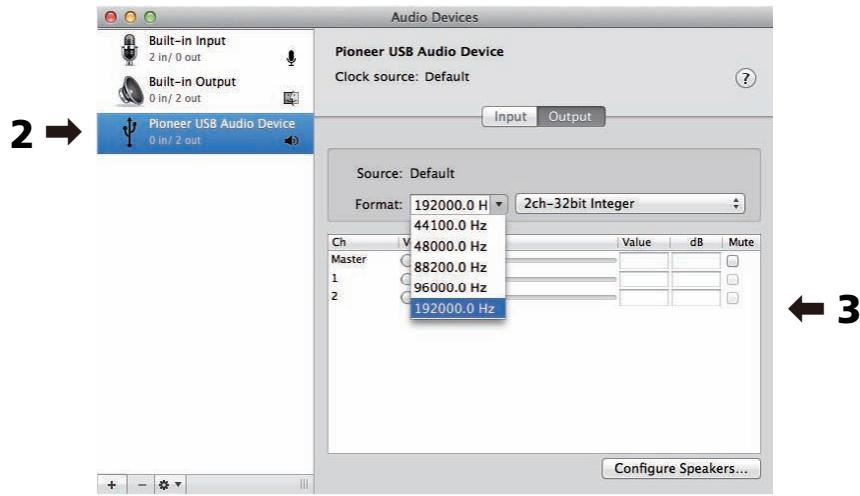
Task: Open the gear action menu
Action: tap(169, 485)
